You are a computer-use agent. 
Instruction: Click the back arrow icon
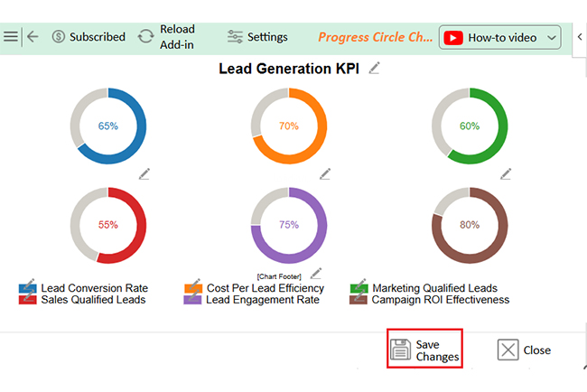click(33, 37)
